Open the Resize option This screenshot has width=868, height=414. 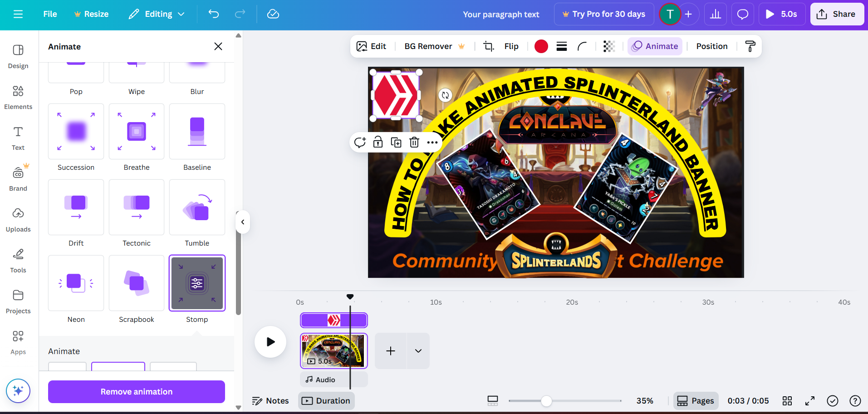click(91, 14)
